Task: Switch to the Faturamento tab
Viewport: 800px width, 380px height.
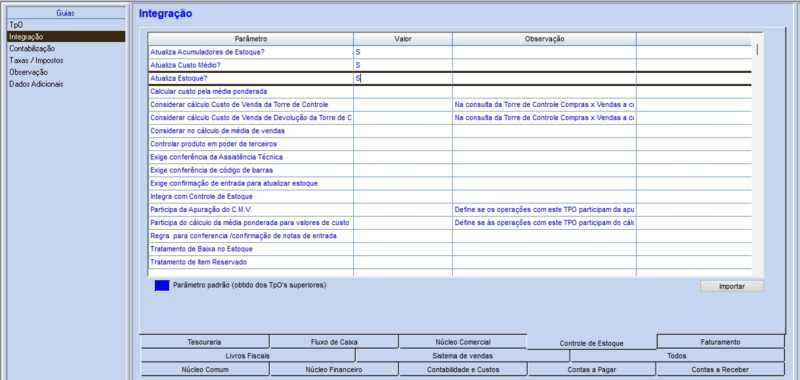Action: 720,342
